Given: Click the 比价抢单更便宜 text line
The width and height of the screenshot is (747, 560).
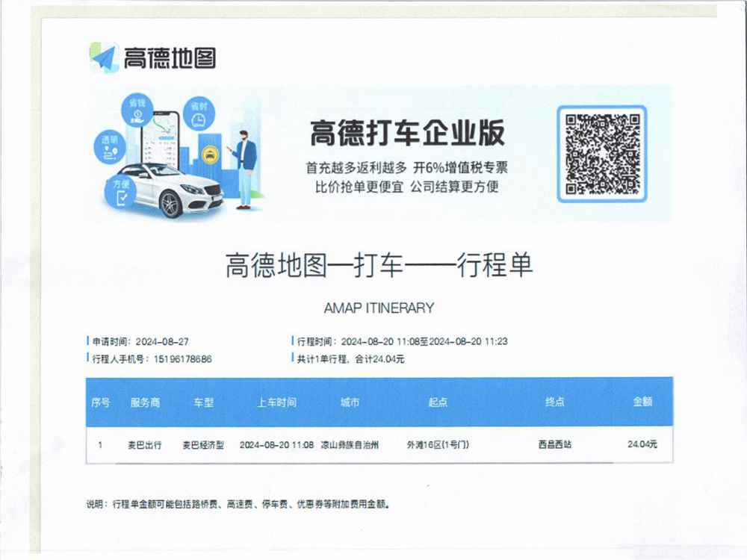Looking at the screenshot, I should click(407, 187).
